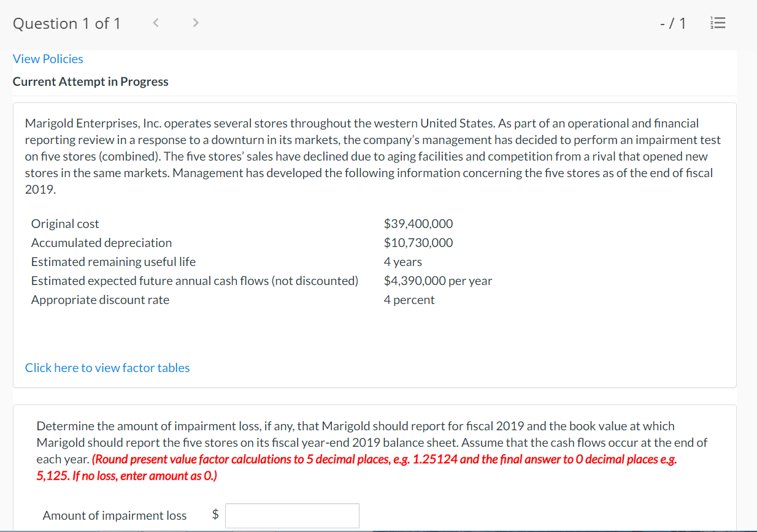
Task: Select the '4 years' value
Action: pyautogui.click(x=403, y=262)
